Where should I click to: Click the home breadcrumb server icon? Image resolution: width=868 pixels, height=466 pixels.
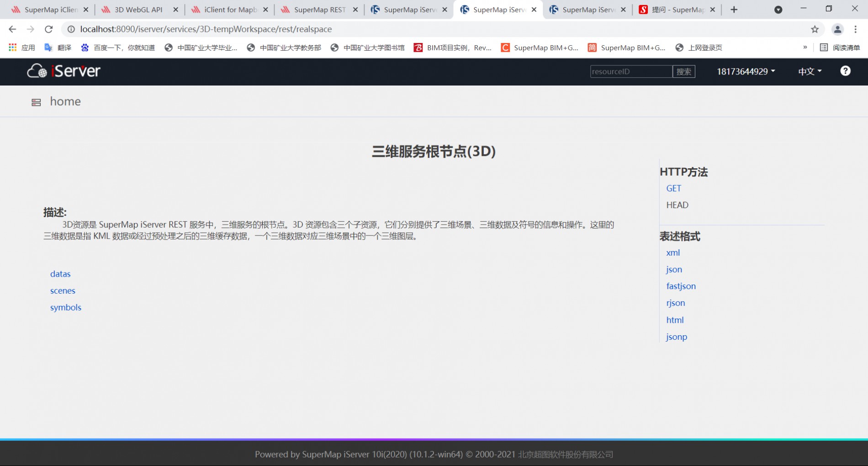[36, 102]
